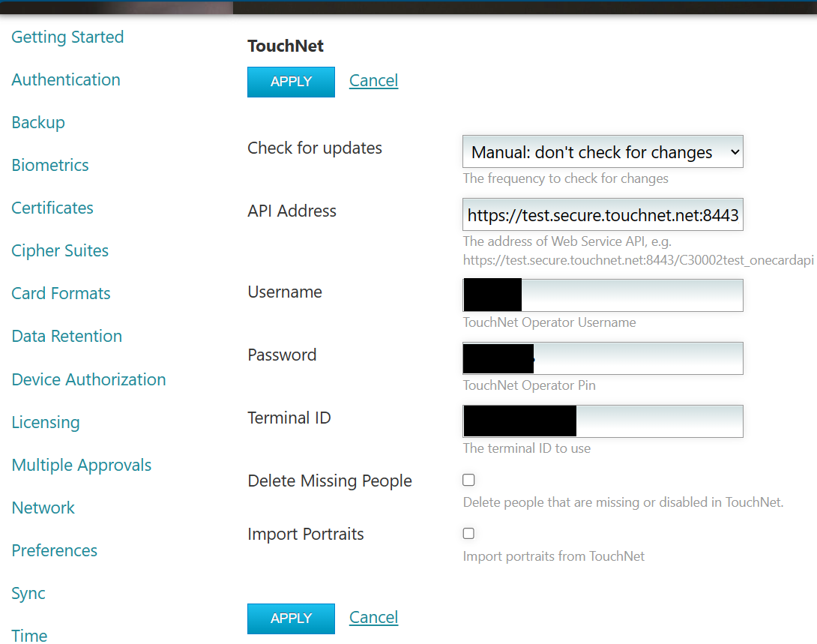Click 'Delete people that are missing' description
The height and width of the screenshot is (644, 817).
[x=623, y=502]
